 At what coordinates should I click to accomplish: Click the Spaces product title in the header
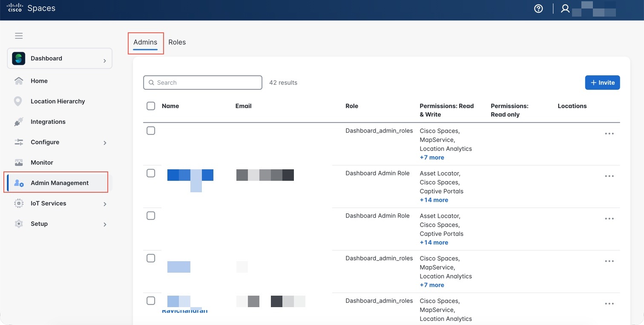click(x=41, y=8)
